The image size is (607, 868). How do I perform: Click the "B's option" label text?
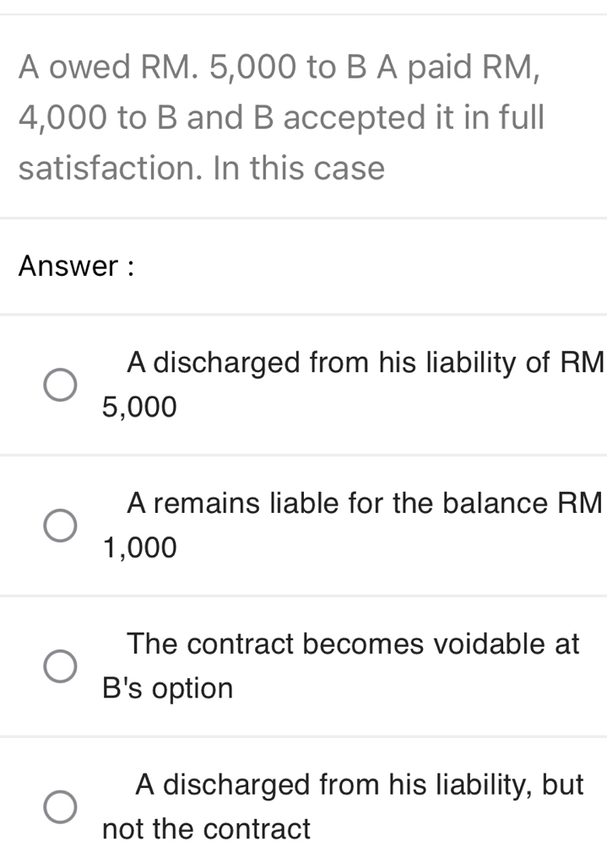click(165, 688)
